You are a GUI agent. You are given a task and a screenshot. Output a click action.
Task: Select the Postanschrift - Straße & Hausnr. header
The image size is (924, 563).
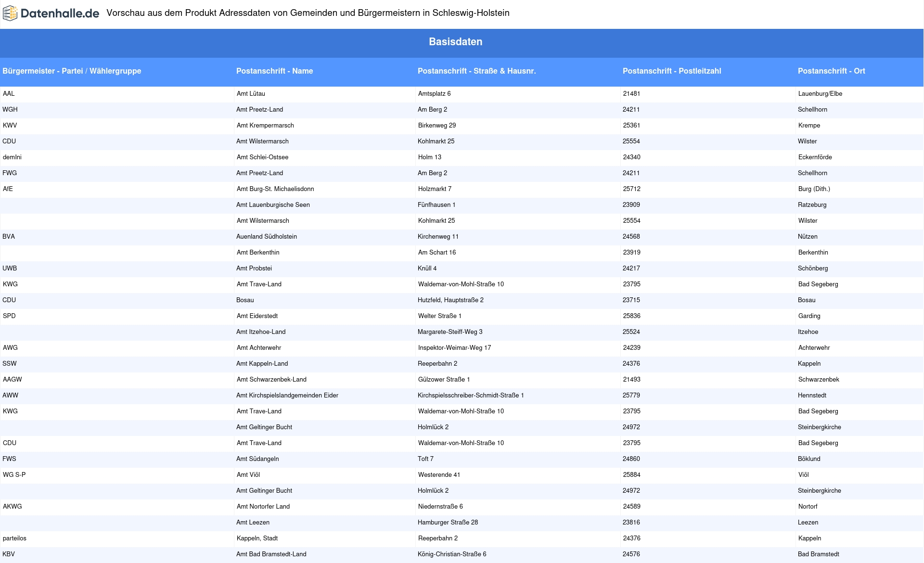(476, 71)
